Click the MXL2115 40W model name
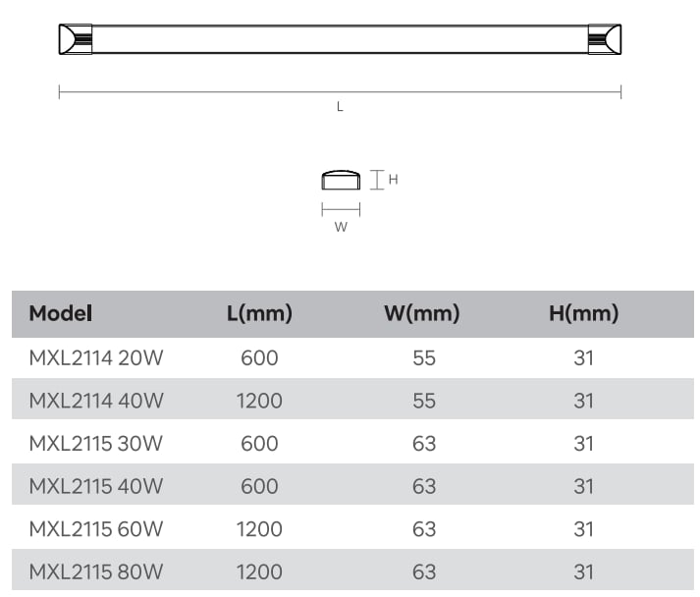 tap(96, 486)
